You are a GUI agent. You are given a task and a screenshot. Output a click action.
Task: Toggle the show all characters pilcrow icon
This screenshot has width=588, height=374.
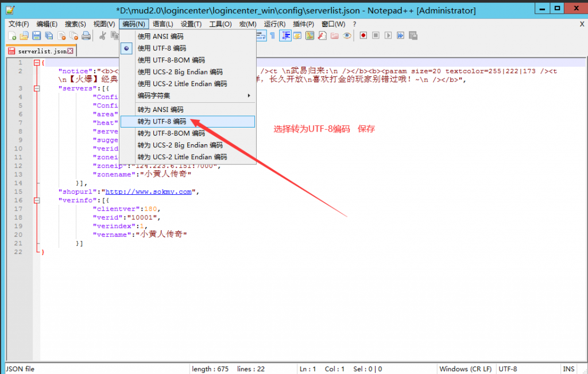[x=273, y=36]
